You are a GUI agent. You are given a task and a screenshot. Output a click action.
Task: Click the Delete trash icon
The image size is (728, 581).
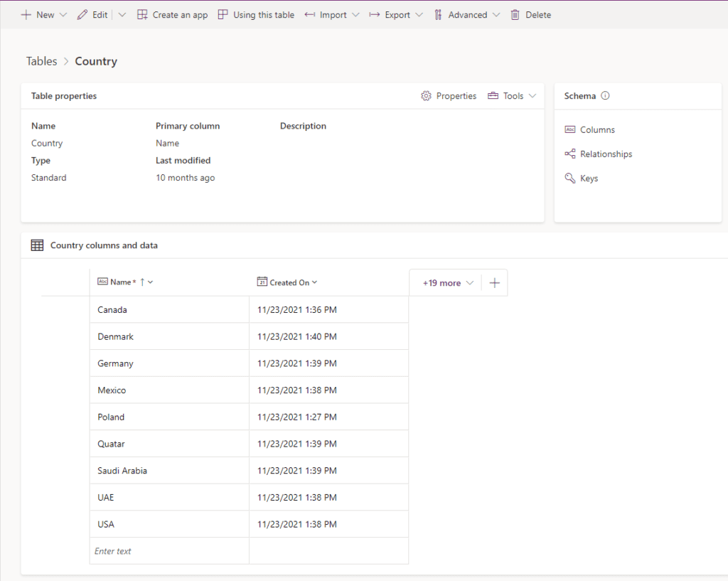(515, 15)
